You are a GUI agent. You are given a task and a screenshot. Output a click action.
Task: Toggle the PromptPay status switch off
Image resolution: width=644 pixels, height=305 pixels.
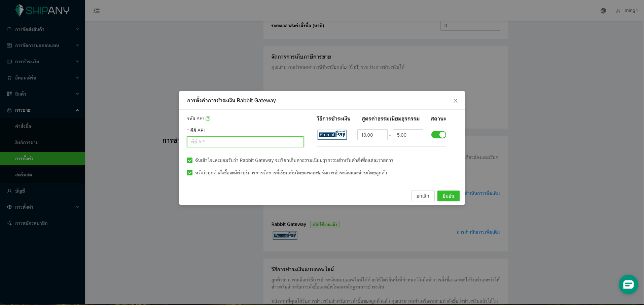point(439,135)
